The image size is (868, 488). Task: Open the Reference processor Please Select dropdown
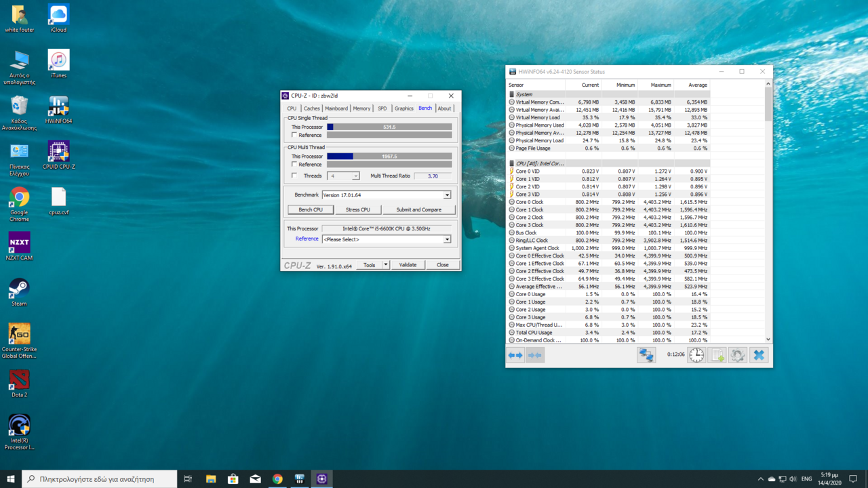coord(447,239)
